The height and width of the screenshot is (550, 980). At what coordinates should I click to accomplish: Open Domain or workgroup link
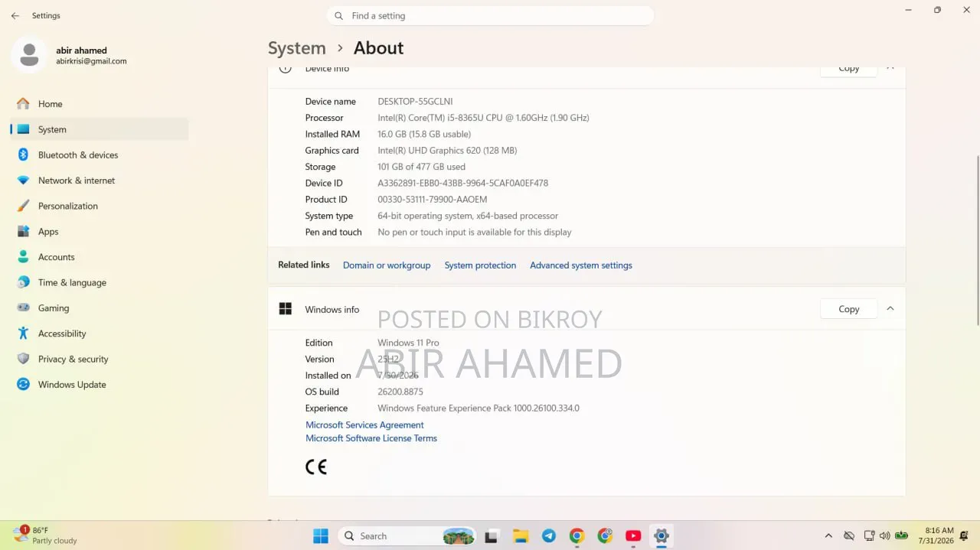[387, 265]
